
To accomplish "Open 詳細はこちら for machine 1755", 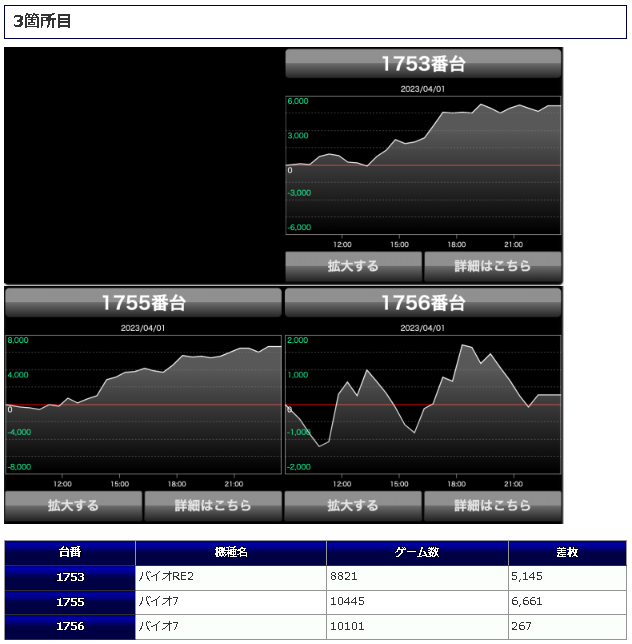I will pos(213,506).
